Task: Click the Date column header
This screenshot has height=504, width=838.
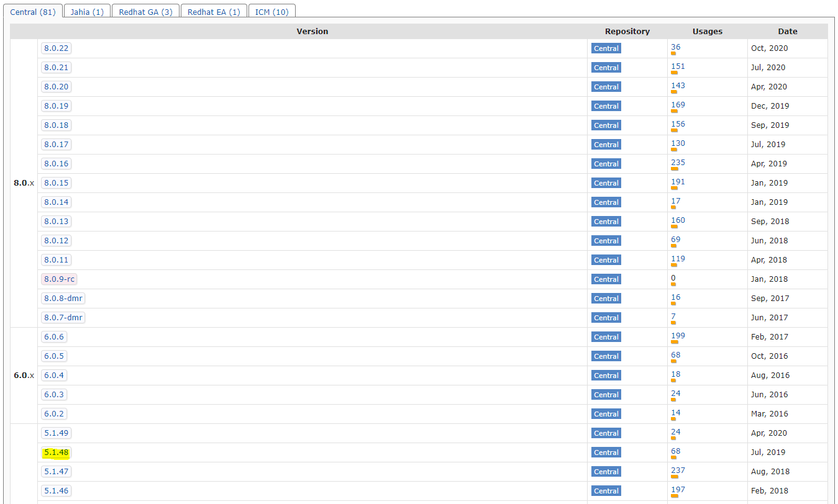Action: (x=788, y=31)
